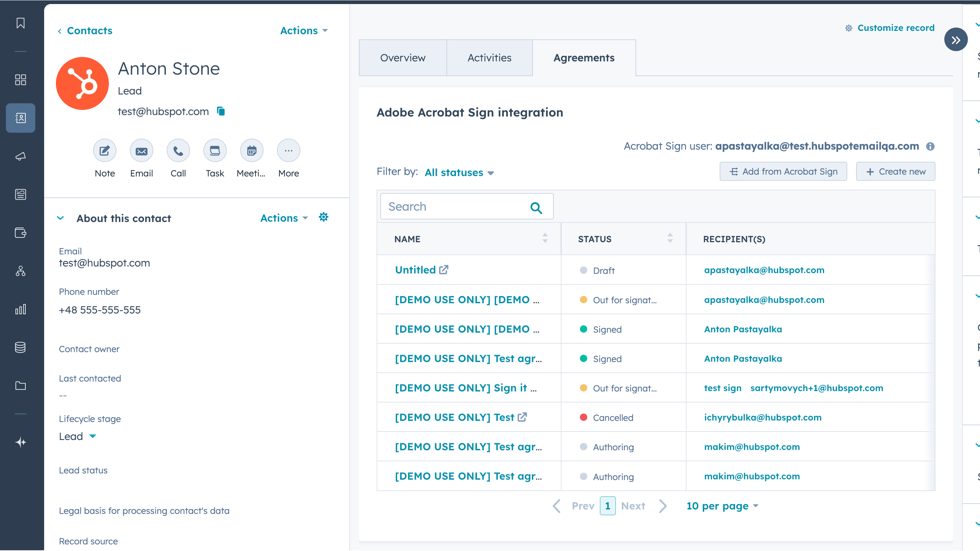Select the Contacts CRM icon in sidebar
Image resolution: width=980 pixels, height=551 pixels.
pyautogui.click(x=21, y=118)
